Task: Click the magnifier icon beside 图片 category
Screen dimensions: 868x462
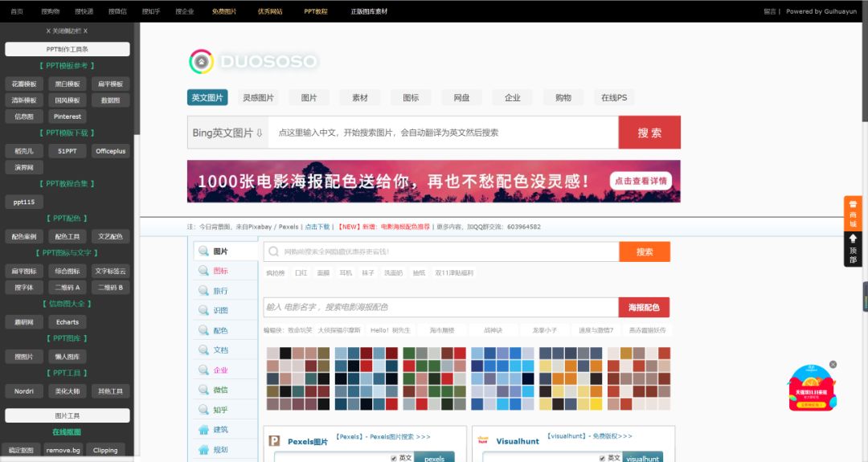Action: pos(203,251)
